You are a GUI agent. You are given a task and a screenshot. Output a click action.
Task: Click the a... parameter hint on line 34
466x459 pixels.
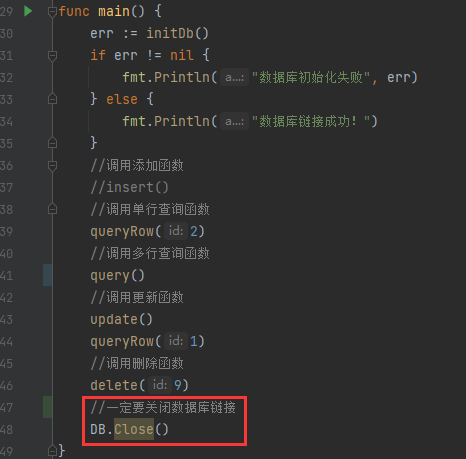[234, 121]
